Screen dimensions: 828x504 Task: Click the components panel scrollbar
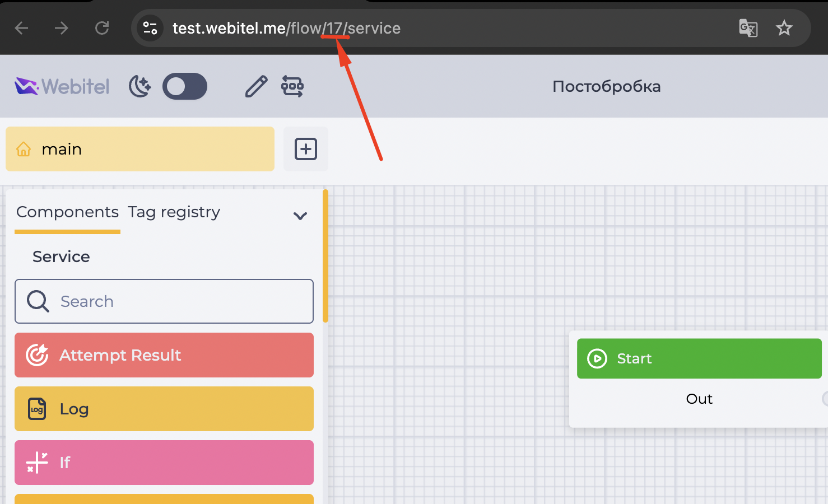[x=325, y=256]
